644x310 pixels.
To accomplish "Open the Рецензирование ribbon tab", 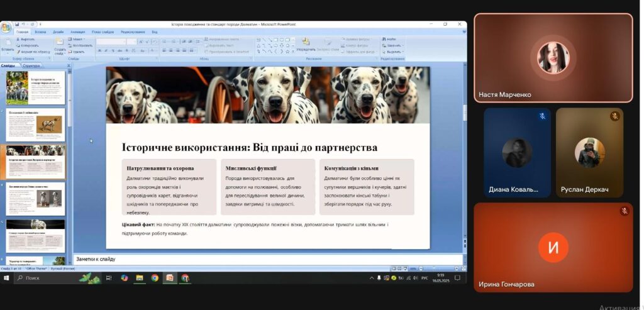I will pos(133,31).
